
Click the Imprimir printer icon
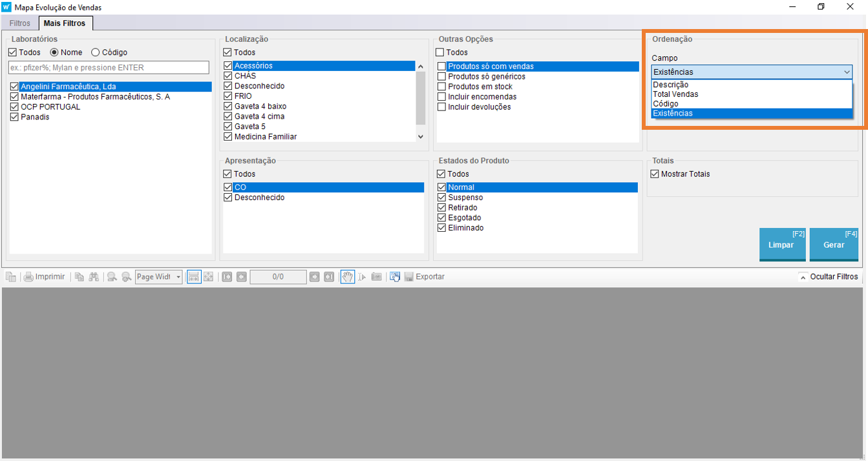28,277
